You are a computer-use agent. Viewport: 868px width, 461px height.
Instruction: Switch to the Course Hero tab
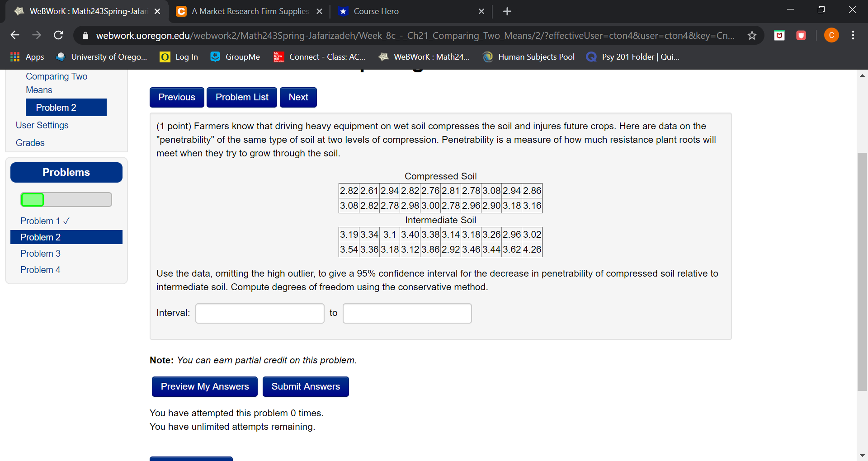411,11
